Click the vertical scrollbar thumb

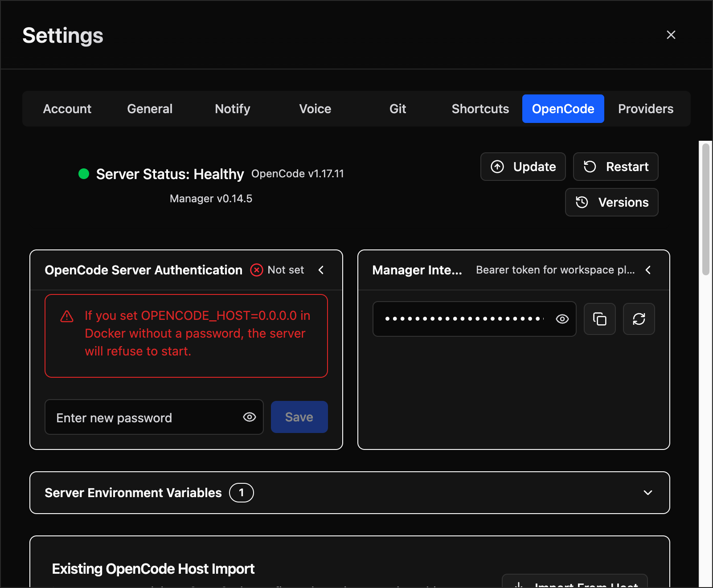[706, 209]
